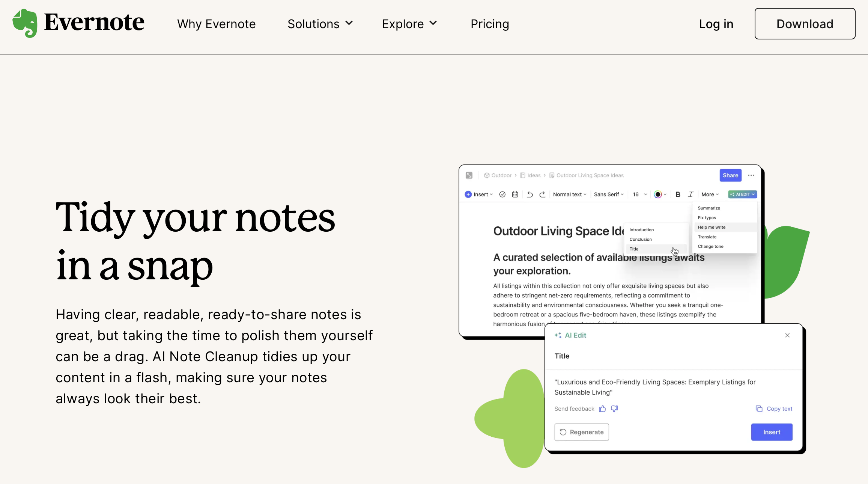Click the calendar icon in the toolbar
868x484 pixels.
point(515,195)
